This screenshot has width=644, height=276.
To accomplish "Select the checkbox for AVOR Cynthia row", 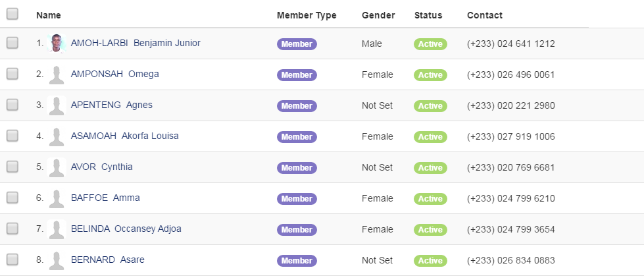I will (x=12, y=167).
